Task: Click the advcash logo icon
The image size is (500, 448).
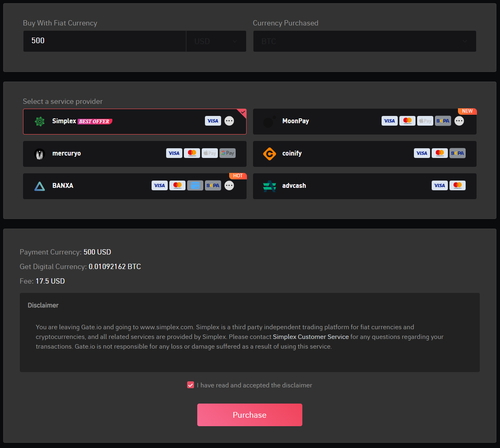Action: pos(270,186)
